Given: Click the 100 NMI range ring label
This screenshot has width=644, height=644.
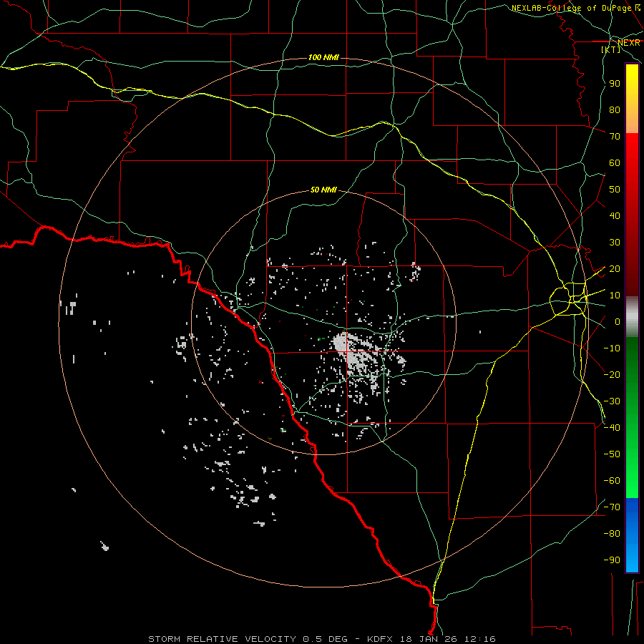Looking at the screenshot, I should tap(323, 57).
